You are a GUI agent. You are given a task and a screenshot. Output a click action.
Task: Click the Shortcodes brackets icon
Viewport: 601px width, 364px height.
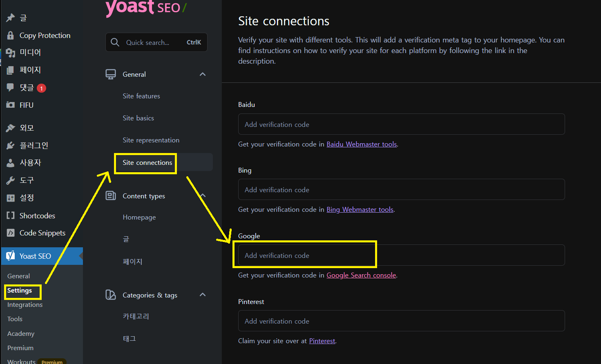[11, 215]
